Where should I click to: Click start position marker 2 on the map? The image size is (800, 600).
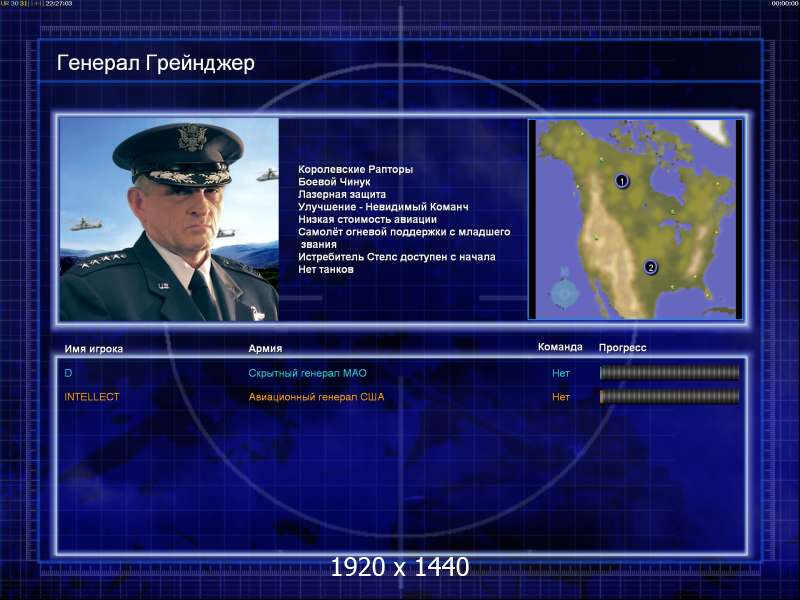click(x=651, y=267)
